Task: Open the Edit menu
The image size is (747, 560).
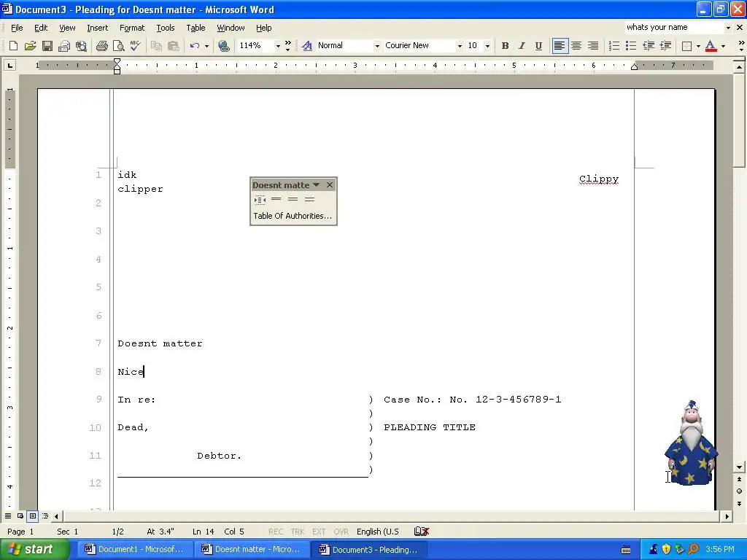Action: coord(41,28)
